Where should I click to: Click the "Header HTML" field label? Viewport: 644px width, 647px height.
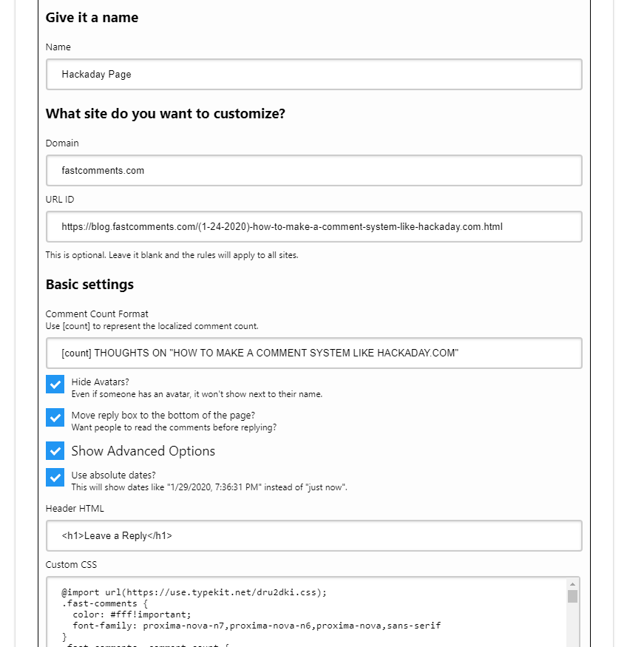pos(75,509)
